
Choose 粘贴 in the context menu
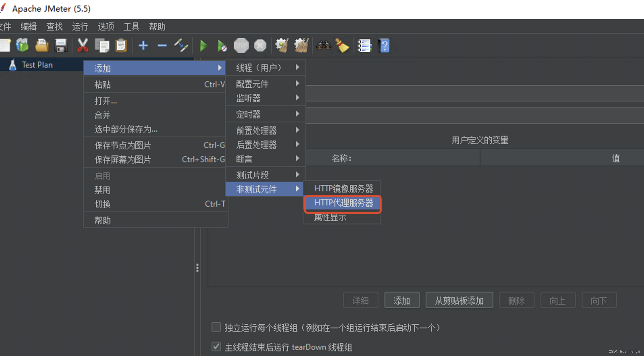pyautogui.click(x=154, y=84)
